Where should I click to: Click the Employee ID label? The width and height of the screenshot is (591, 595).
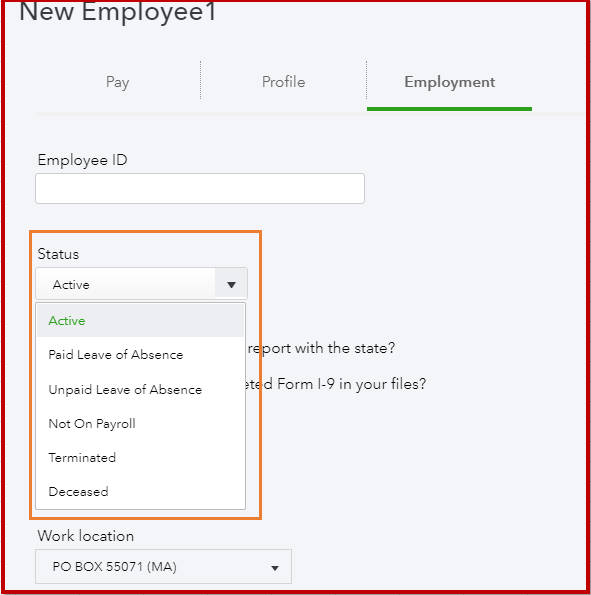pyautogui.click(x=82, y=160)
